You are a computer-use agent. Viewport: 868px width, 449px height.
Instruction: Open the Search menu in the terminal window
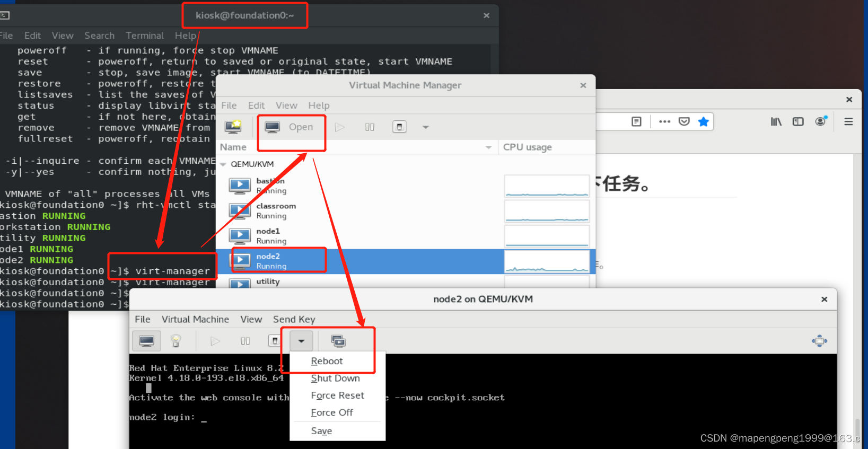99,36
